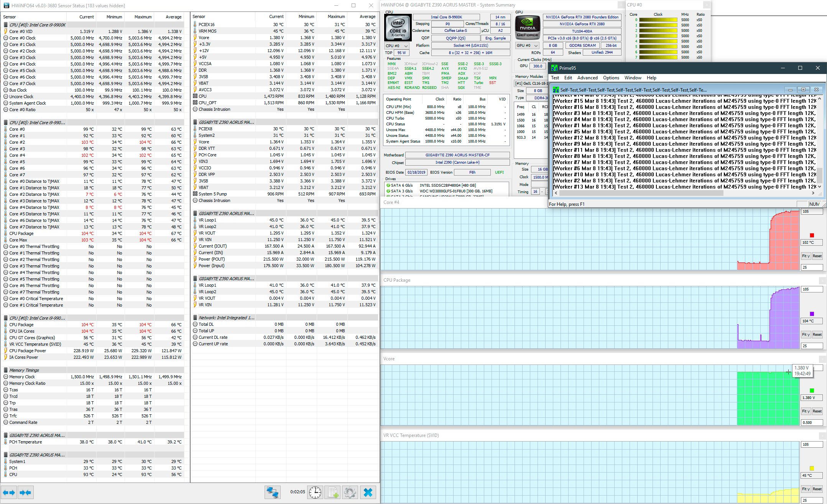Viewport: 827px width, 504px height.
Task: Click Reset button on Vcore graph
Action: 817,411
